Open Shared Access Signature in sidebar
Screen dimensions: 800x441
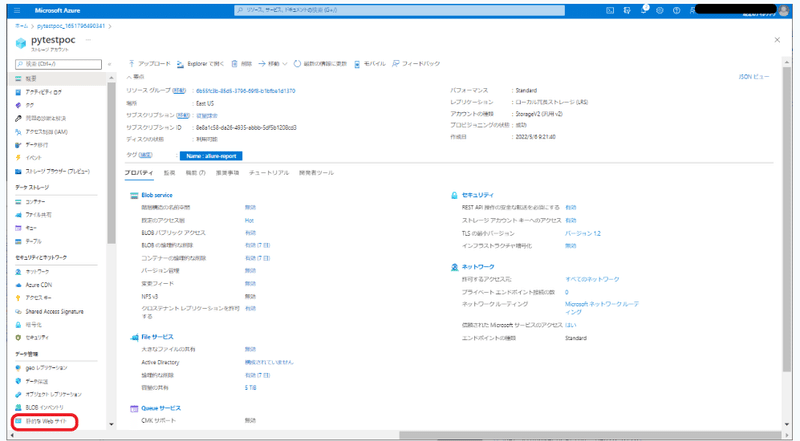coord(54,311)
